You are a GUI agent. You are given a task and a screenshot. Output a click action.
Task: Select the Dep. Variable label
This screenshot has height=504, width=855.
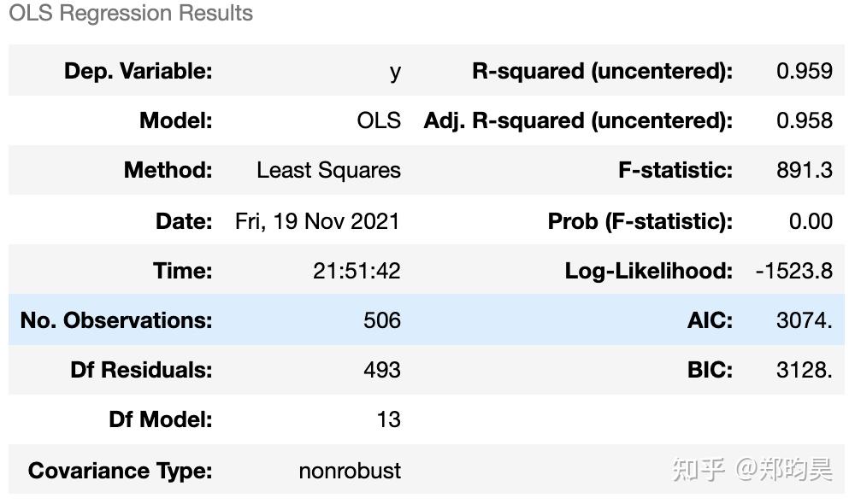[138, 72]
